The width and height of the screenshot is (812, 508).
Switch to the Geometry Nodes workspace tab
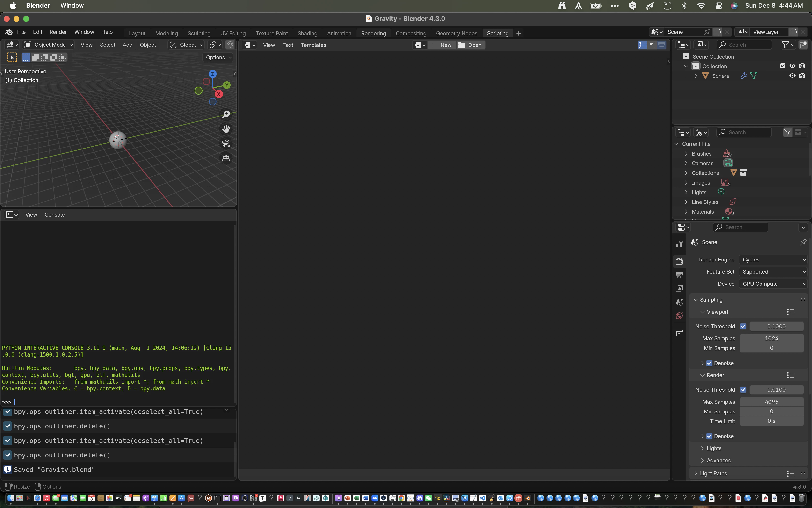coord(456,33)
